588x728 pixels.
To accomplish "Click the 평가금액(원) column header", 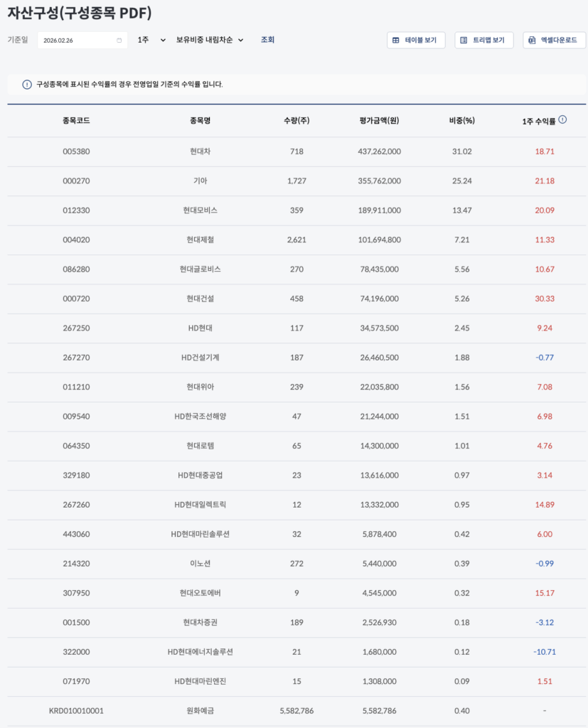I will pos(379,121).
